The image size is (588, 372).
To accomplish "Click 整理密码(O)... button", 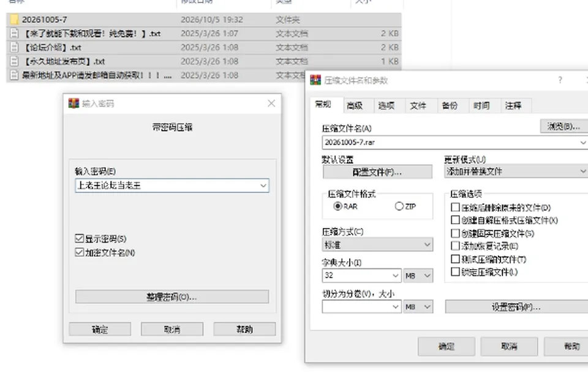I will click(x=171, y=297).
